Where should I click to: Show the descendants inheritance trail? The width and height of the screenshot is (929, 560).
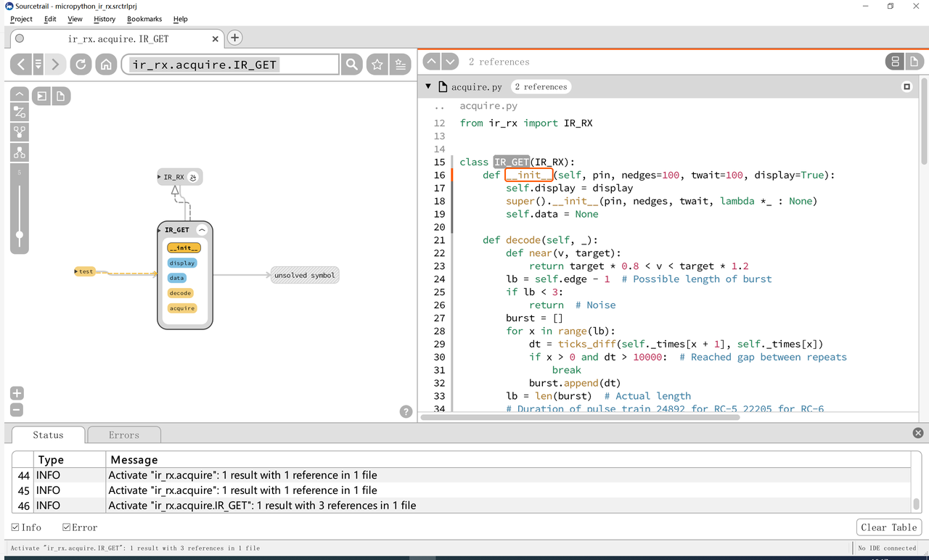(x=20, y=152)
